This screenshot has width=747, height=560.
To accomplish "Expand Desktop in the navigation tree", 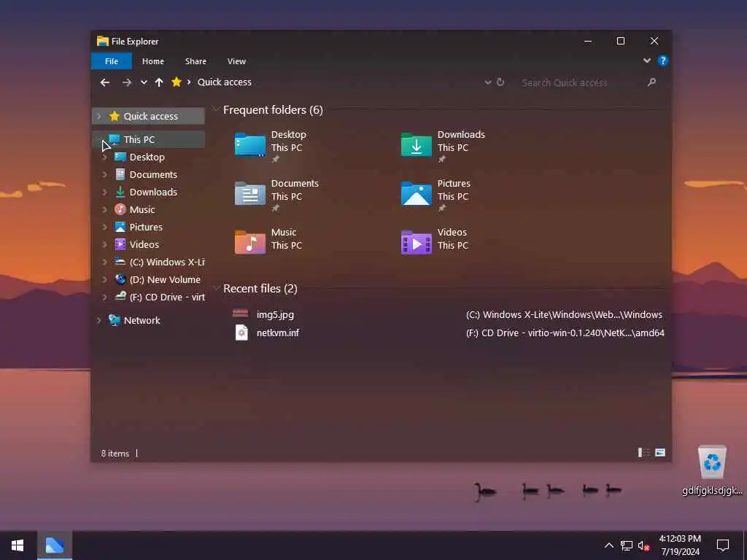I will [105, 157].
